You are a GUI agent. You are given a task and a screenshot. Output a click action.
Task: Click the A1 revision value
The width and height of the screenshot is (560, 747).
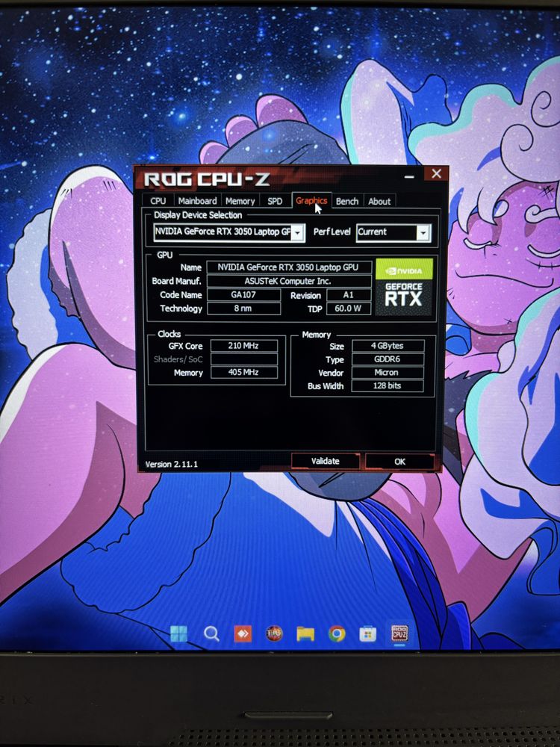[x=349, y=295]
